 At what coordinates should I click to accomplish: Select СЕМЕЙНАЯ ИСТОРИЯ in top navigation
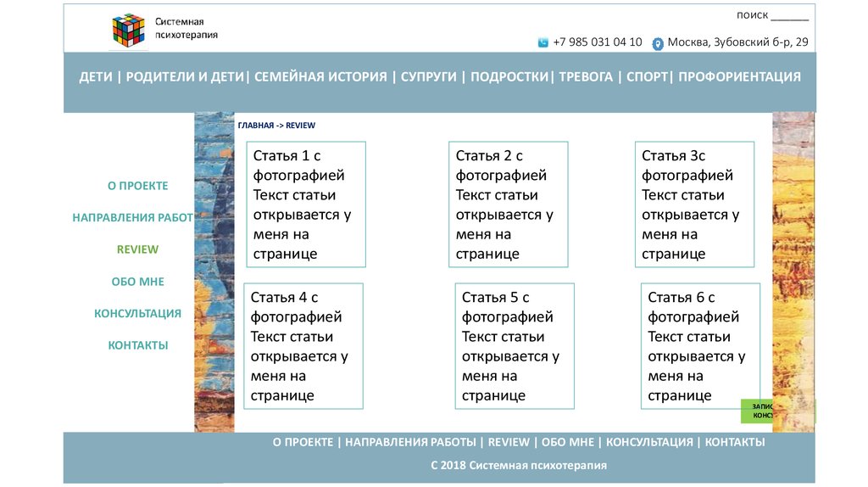coord(320,77)
